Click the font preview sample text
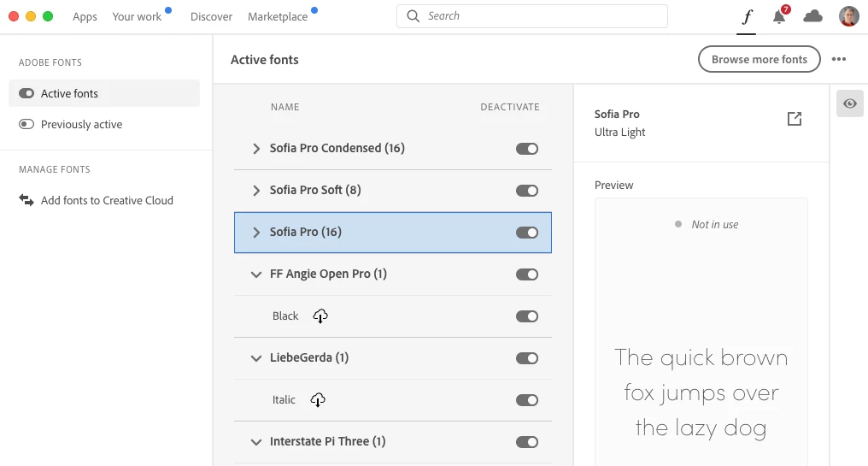868x466 pixels. pyautogui.click(x=701, y=392)
